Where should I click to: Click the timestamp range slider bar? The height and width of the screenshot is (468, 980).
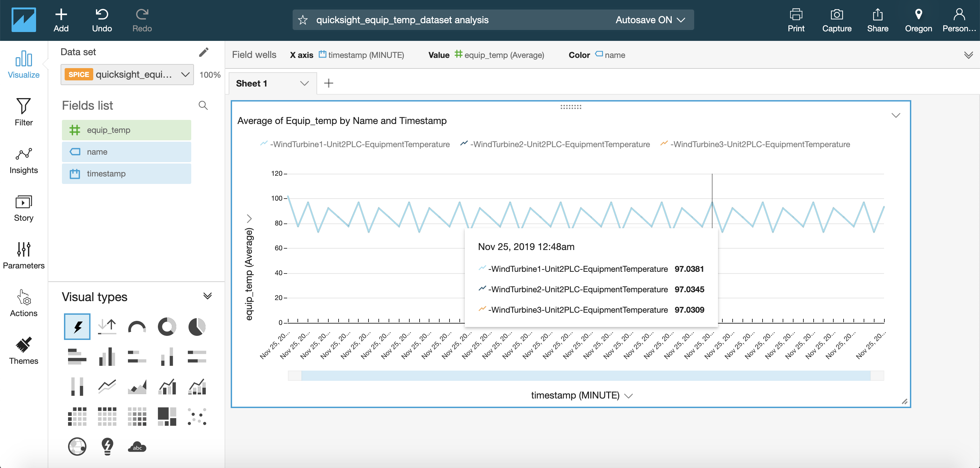click(x=586, y=375)
